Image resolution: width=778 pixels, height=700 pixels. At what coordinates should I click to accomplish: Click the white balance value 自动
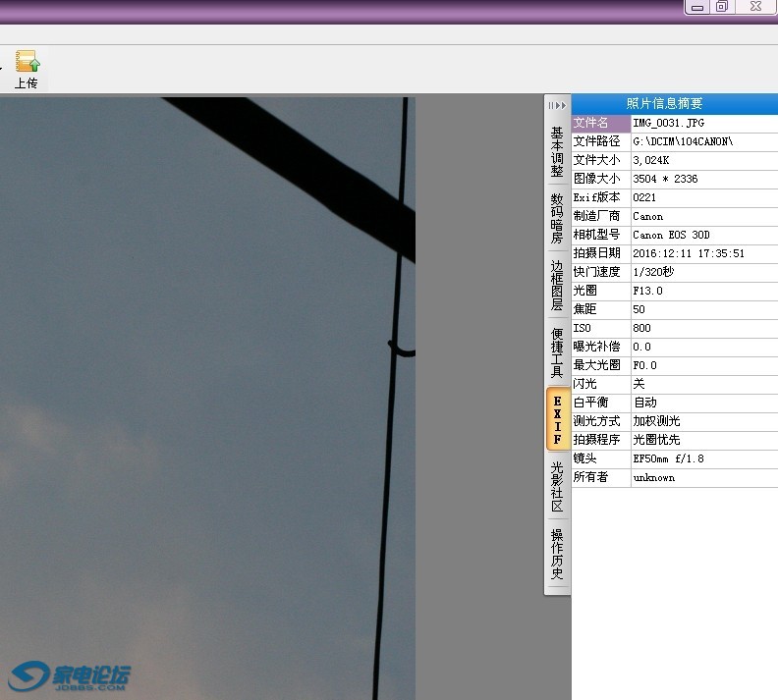coord(644,403)
